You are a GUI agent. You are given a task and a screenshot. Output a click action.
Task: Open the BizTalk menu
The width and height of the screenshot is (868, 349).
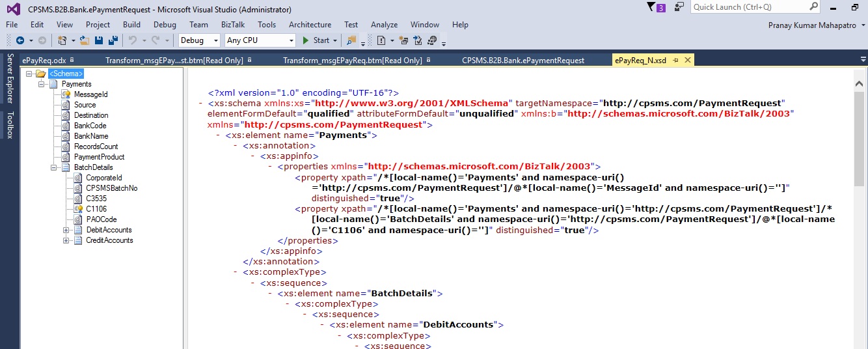[233, 25]
